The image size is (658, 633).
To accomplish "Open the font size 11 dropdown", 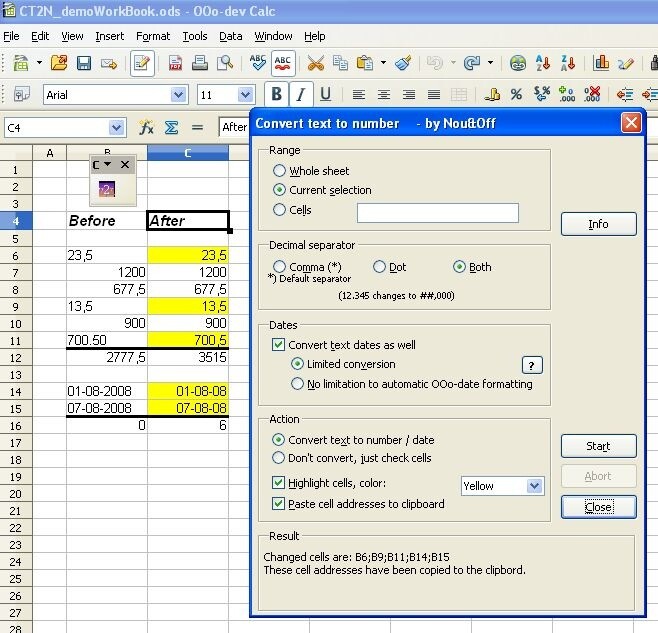I will pos(245,95).
